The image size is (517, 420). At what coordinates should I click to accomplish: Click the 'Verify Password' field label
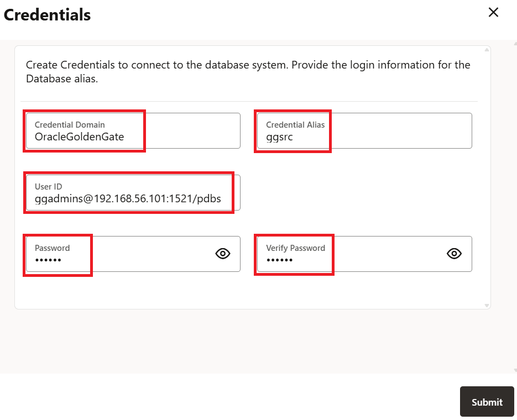(x=295, y=248)
